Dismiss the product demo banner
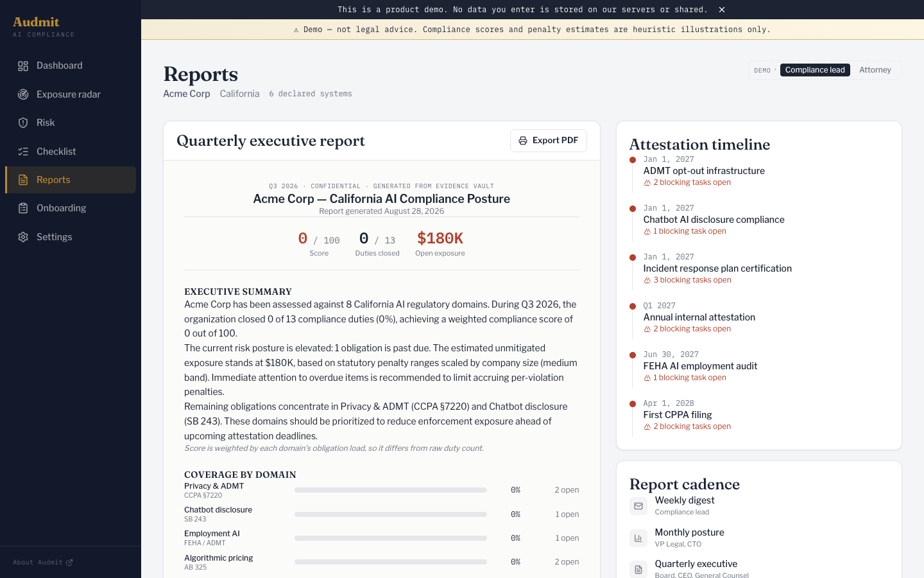 722,10
